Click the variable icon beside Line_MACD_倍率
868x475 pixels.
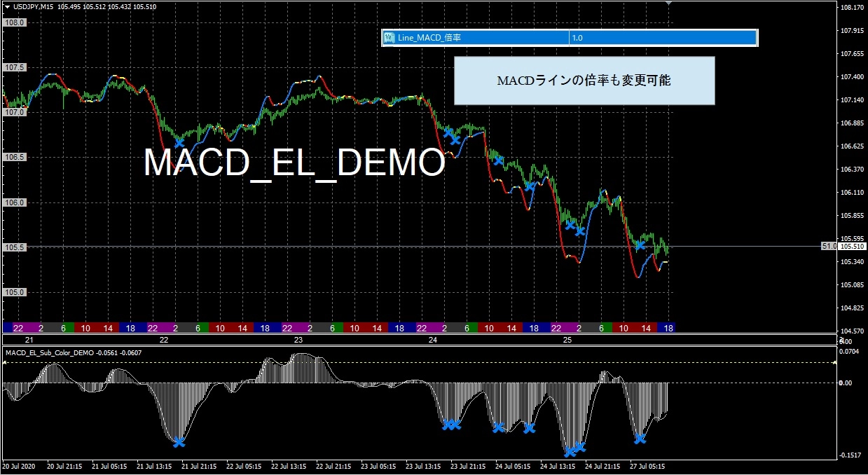click(390, 38)
